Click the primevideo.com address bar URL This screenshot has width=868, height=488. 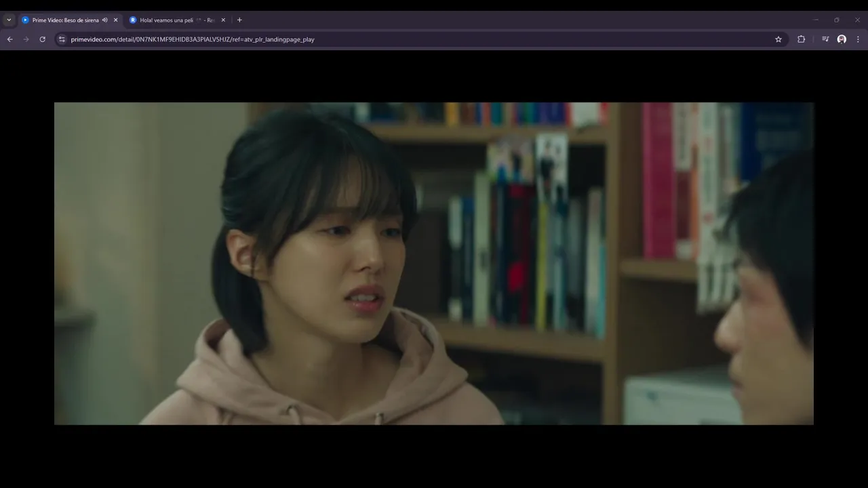coord(193,39)
